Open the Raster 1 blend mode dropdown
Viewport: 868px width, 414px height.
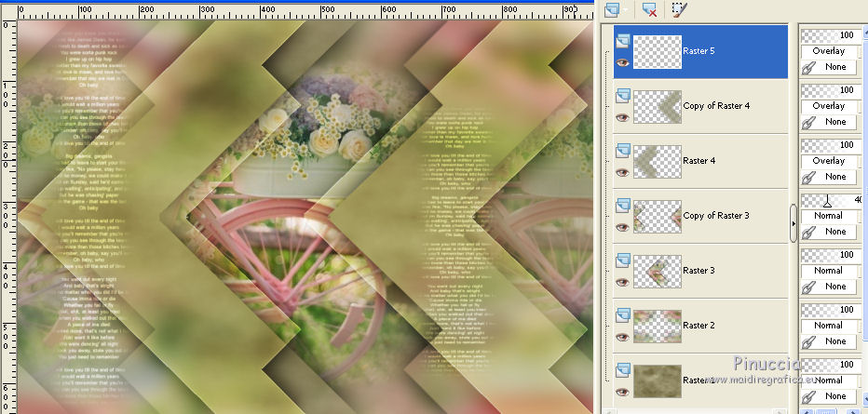pos(829,380)
